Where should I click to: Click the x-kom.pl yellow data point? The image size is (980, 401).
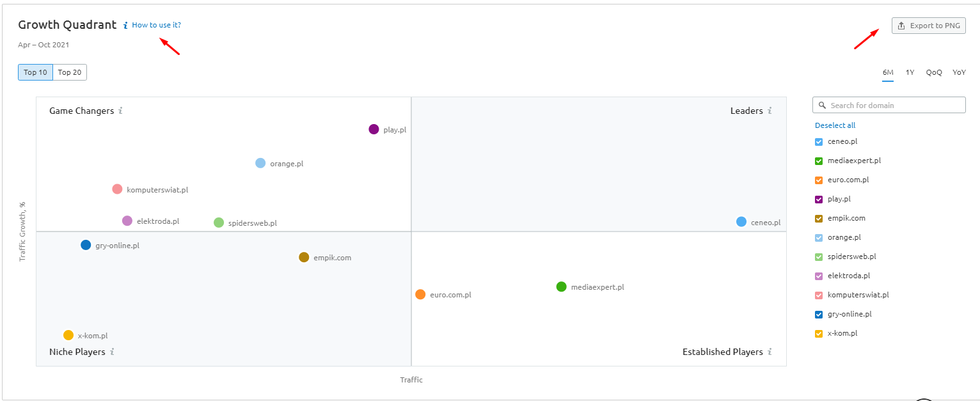point(68,335)
